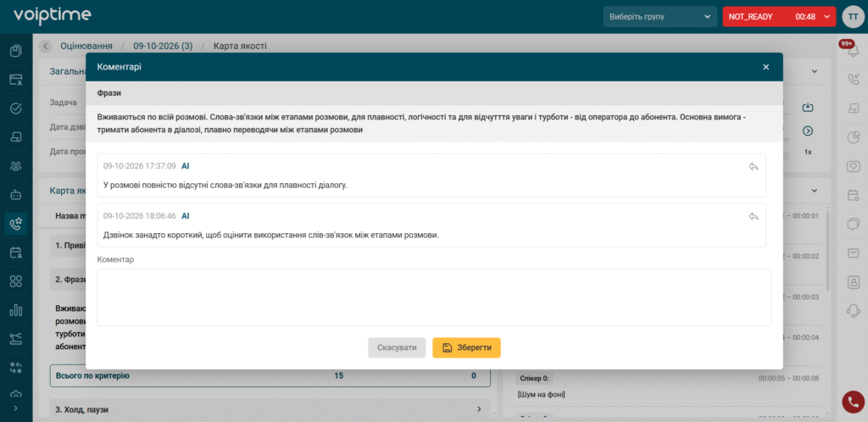Open the incoming call icon in right sidebar
The width and height of the screenshot is (868, 422).
pos(853,81)
